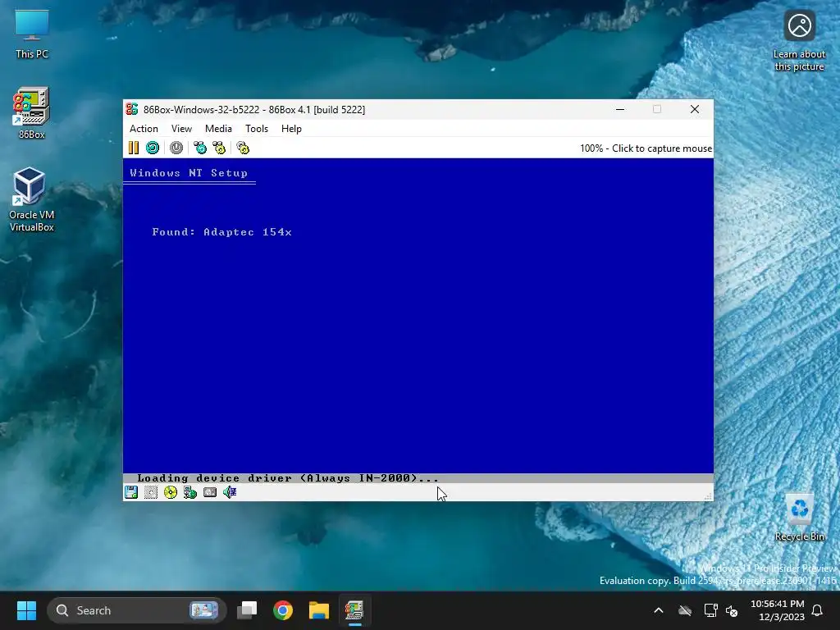Send Ctrl+Alt+Esc with the yellow keys icon
840x630 pixels.
pos(219,148)
